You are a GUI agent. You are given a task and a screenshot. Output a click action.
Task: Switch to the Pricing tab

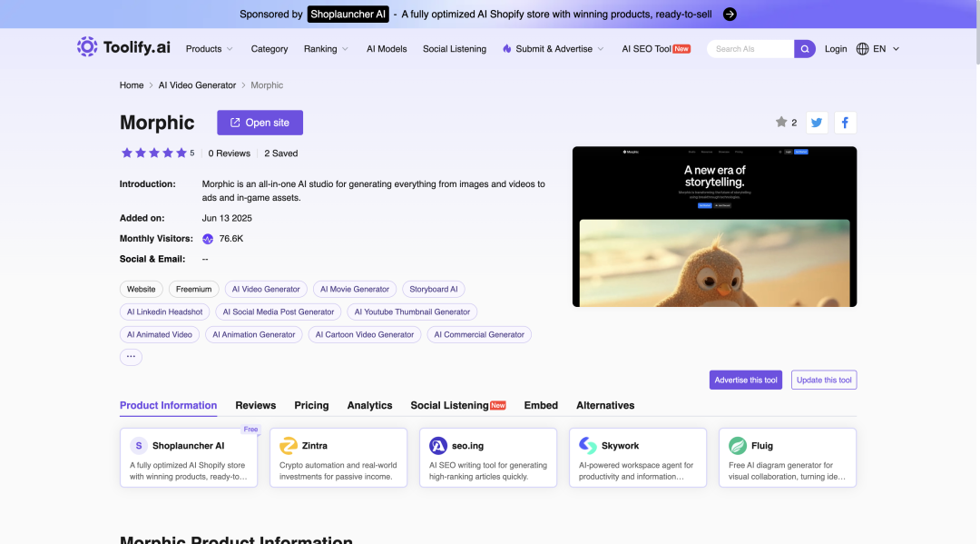(x=311, y=405)
